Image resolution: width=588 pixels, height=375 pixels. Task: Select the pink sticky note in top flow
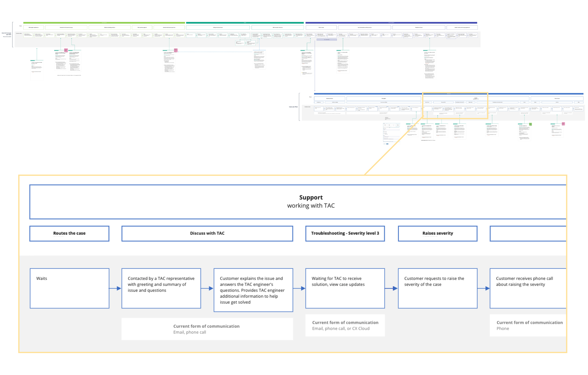[66, 50]
